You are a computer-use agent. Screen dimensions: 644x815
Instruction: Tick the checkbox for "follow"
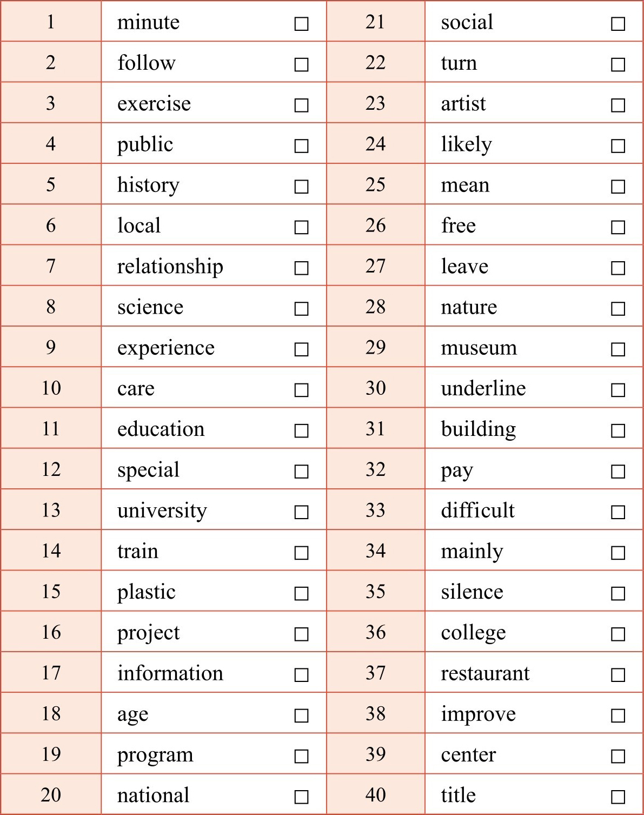pos(301,65)
